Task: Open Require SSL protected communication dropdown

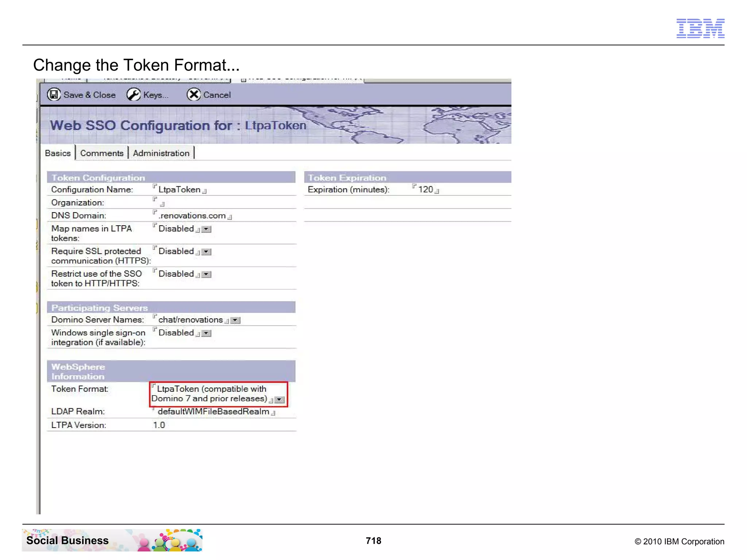Action: click(206, 252)
